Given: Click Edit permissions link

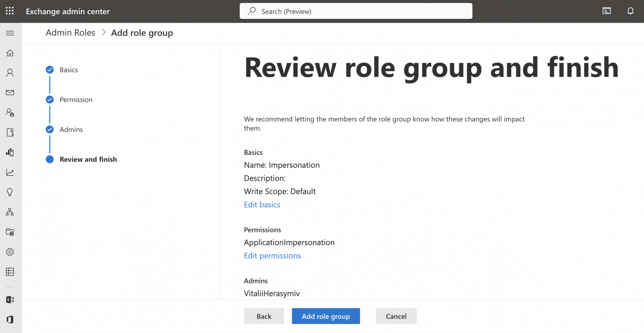Looking at the screenshot, I should [273, 256].
